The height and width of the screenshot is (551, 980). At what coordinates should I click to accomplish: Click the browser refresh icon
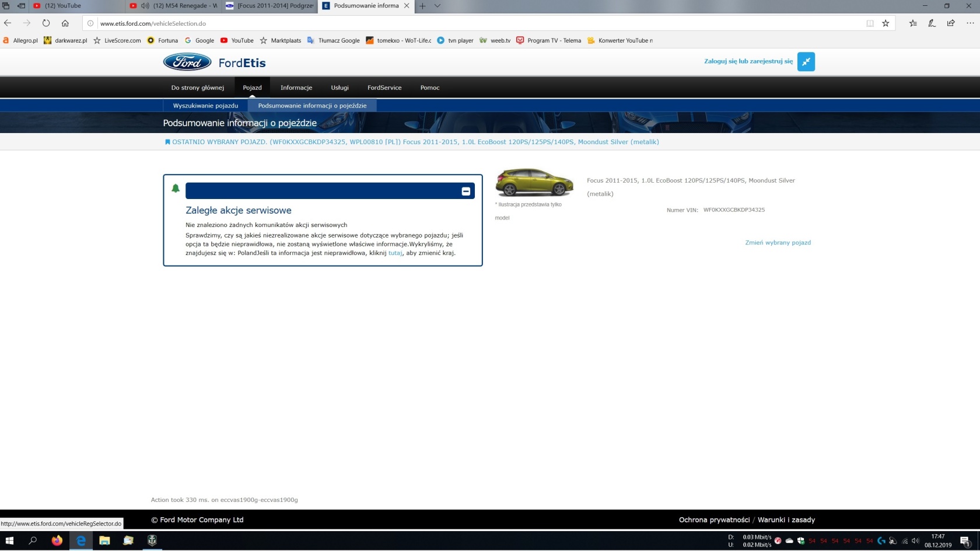[46, 23]
